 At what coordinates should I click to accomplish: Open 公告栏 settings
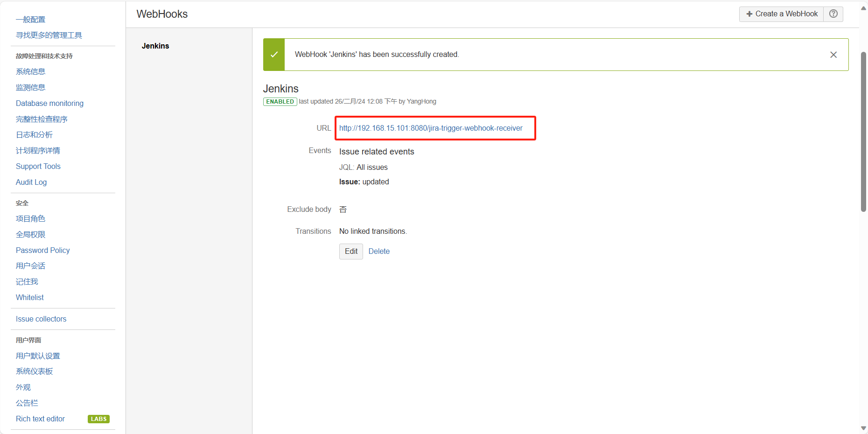tap(27, 403)
